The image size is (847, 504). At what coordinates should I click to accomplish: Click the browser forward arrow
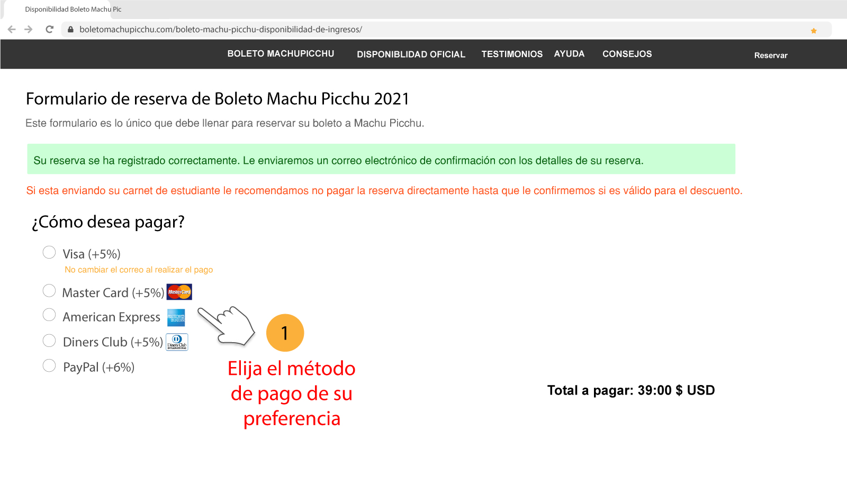29,30
